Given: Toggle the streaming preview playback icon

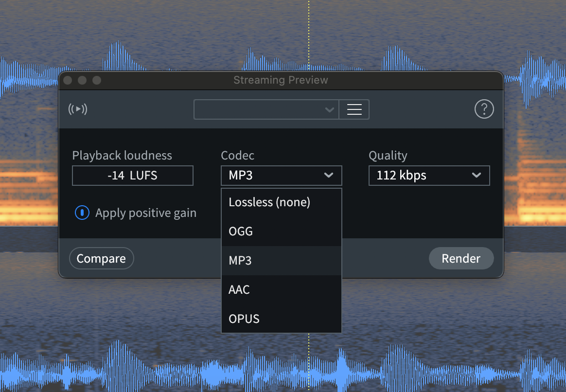Looking at the screenshot, I should pos(78,109).
